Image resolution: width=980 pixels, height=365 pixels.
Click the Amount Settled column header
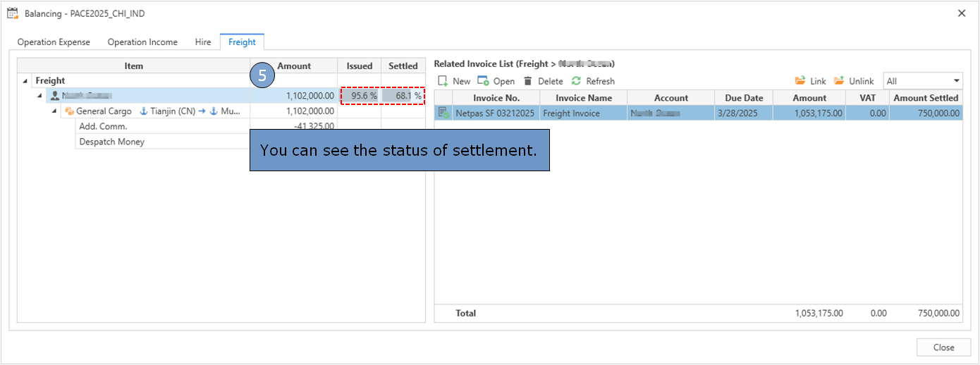926,98
